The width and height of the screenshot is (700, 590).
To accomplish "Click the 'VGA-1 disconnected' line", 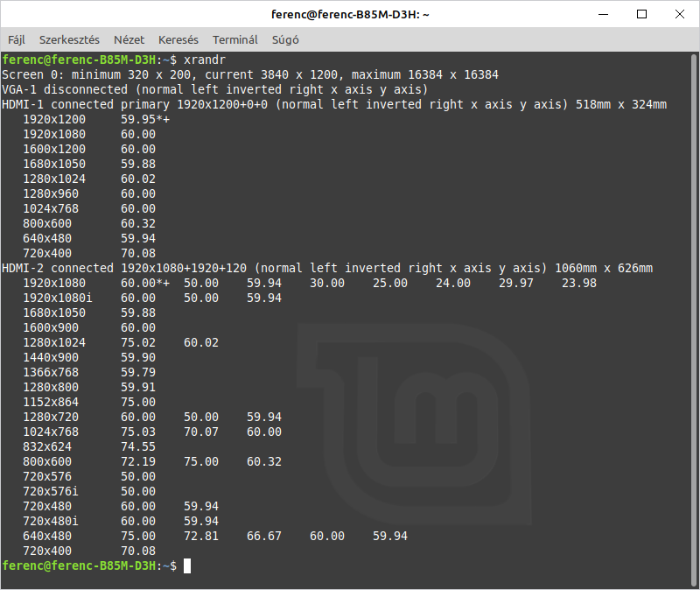I will 214,89.
